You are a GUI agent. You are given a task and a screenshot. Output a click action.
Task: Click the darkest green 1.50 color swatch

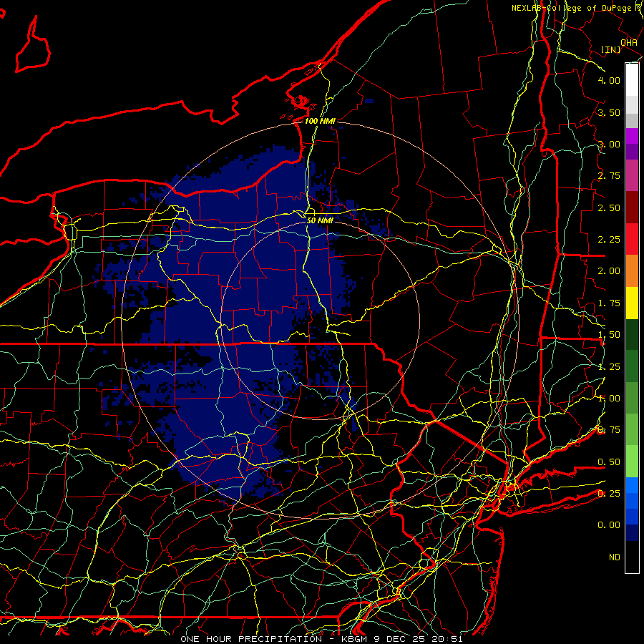(x=632, y=334)
